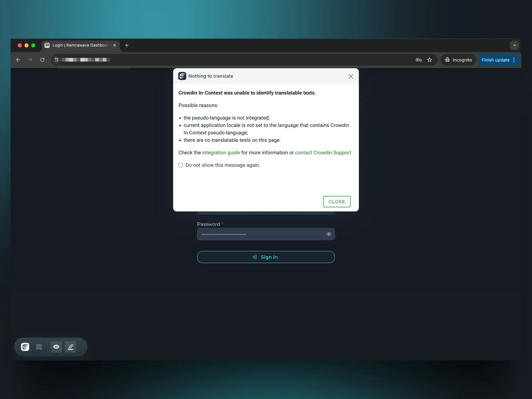
Task: Bookmark the page with the star icon
Action: (429, 60)
